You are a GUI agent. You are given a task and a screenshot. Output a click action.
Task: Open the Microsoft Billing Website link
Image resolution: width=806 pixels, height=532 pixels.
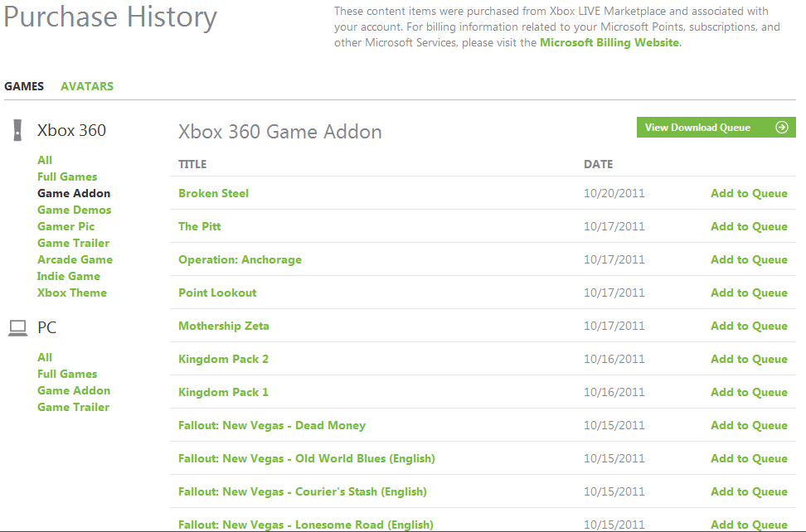tap(609, 42)
